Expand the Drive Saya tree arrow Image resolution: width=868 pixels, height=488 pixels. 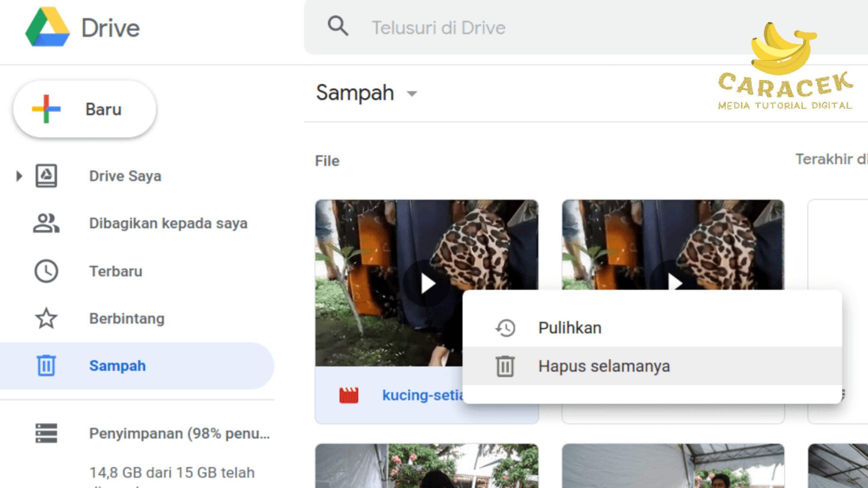(19, 176)
